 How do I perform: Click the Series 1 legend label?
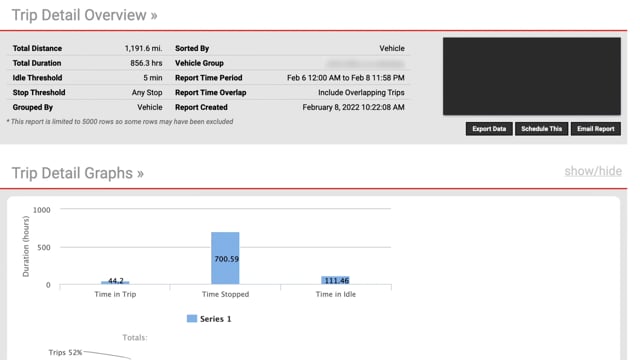tap(216, 319)
